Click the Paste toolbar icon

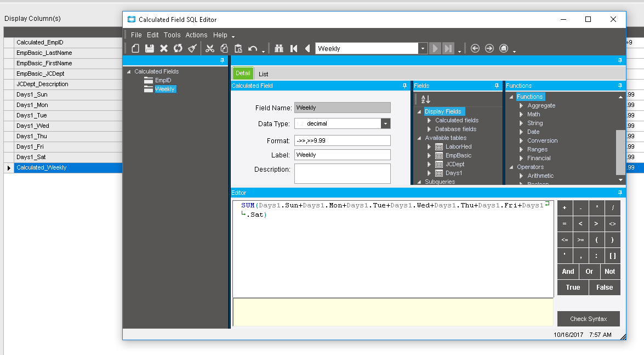click(238, 48)
